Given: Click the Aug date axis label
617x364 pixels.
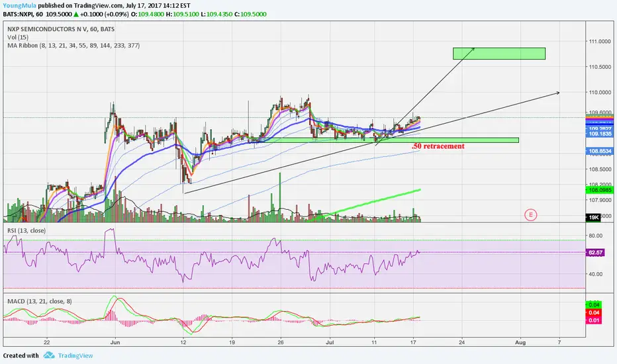Looking at the screenshot, I should coord(520,342).
